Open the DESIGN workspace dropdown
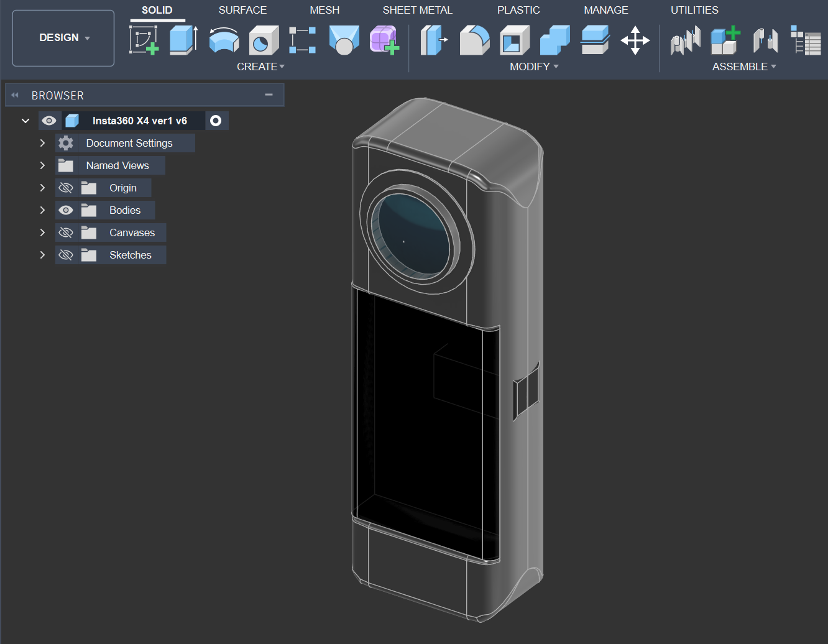The height and width of the screenshot is (644, 828). point(63,38)
